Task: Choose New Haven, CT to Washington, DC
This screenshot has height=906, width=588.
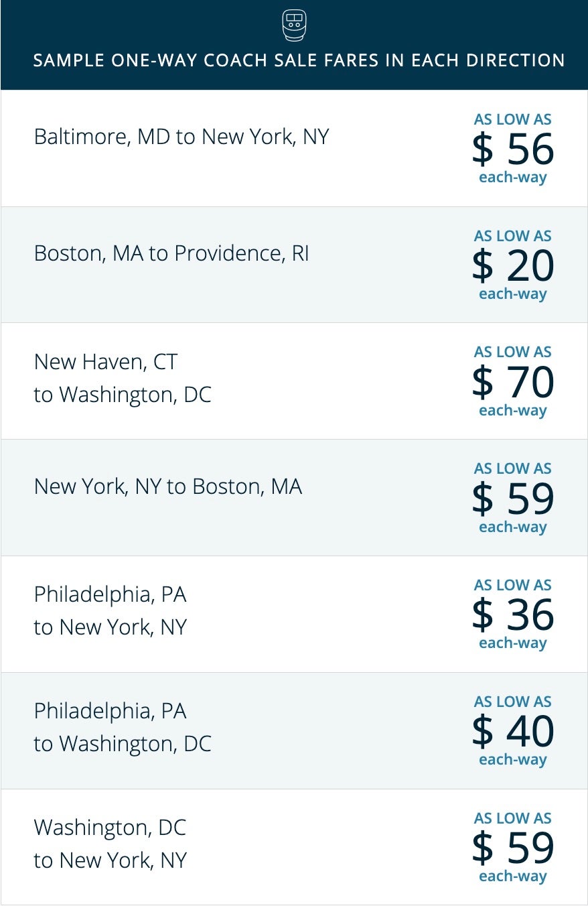Action: click(x=123, y=378)
